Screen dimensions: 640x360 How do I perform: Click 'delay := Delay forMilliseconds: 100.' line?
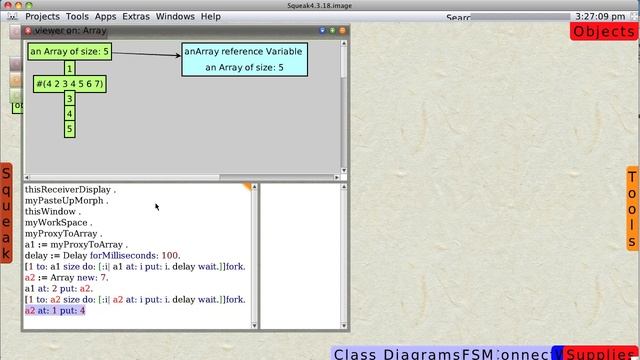click(x=102, y=256)
